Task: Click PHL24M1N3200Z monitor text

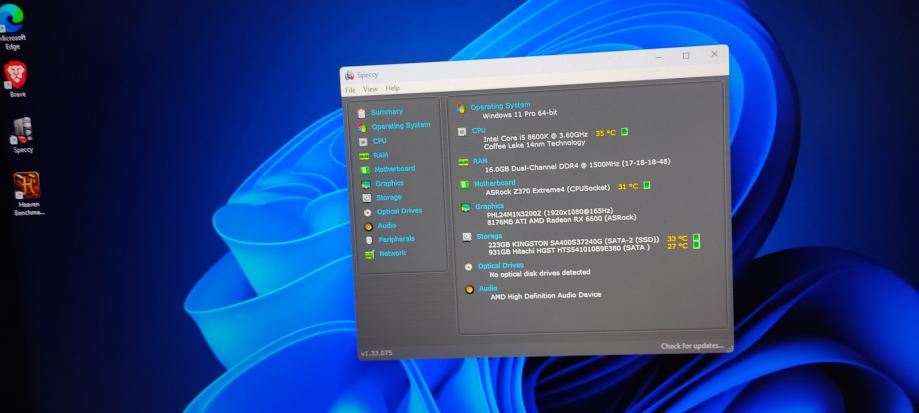Action: point(550,213)
